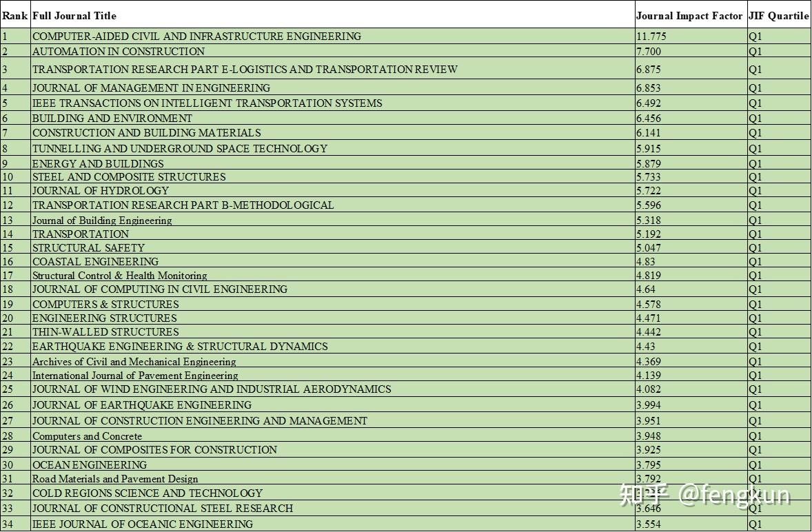Screen dimensions: 812x532
Task: Click impact factor value 3.554
Action: [x=649, y=524]
